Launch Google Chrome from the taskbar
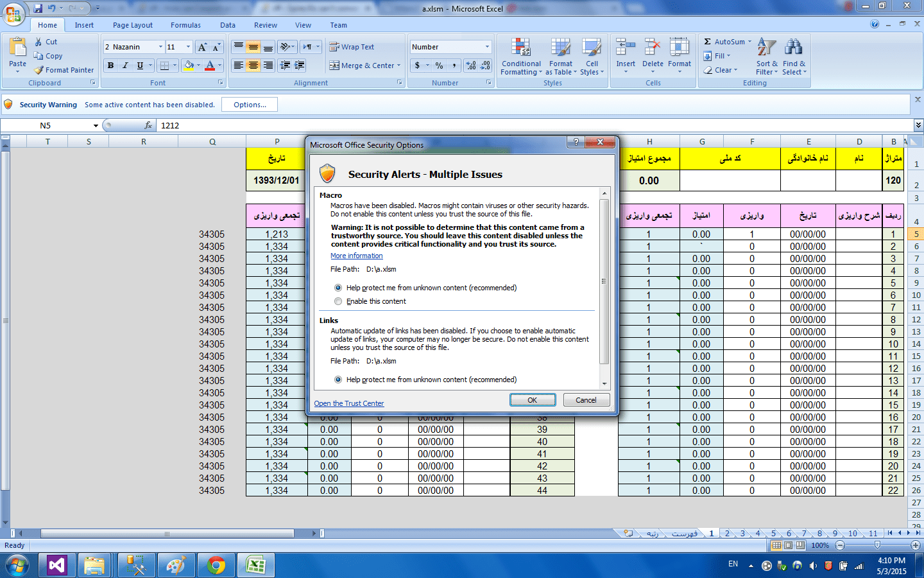Screen dimensions: 924x578 pyautogui.click(x=216, y=566)
